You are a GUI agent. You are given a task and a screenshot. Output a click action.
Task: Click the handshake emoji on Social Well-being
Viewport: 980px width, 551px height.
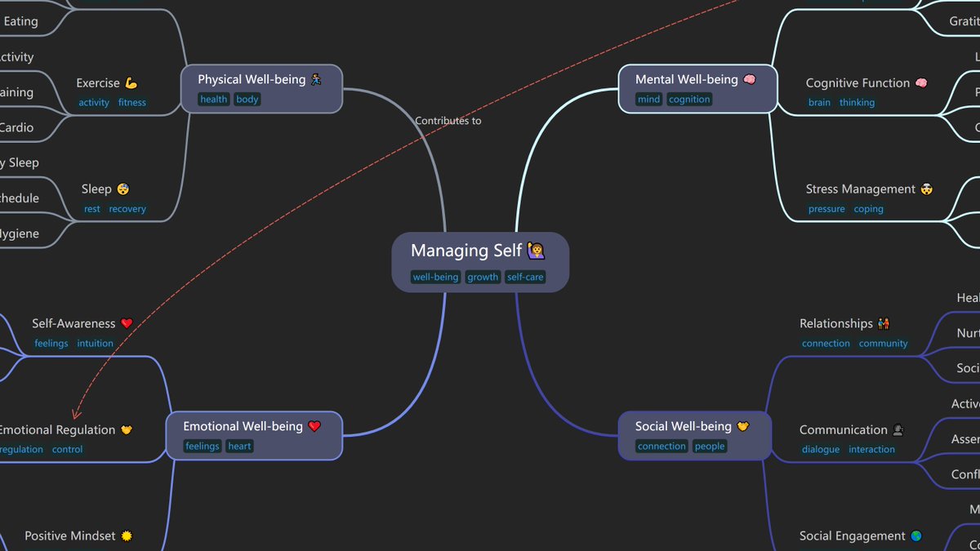pyautogui.click(x=742, y=425)
